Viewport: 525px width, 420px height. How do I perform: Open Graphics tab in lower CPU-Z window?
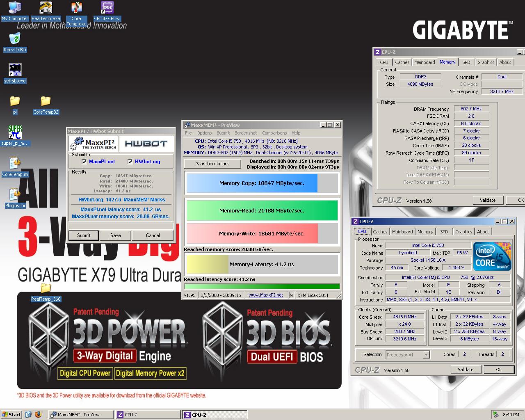click(x=463, y=232)
